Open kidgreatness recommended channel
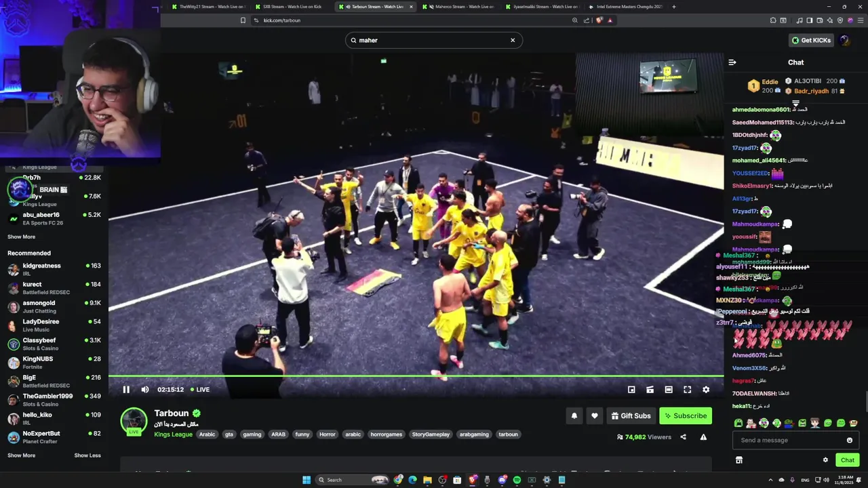 pos(54,270)
